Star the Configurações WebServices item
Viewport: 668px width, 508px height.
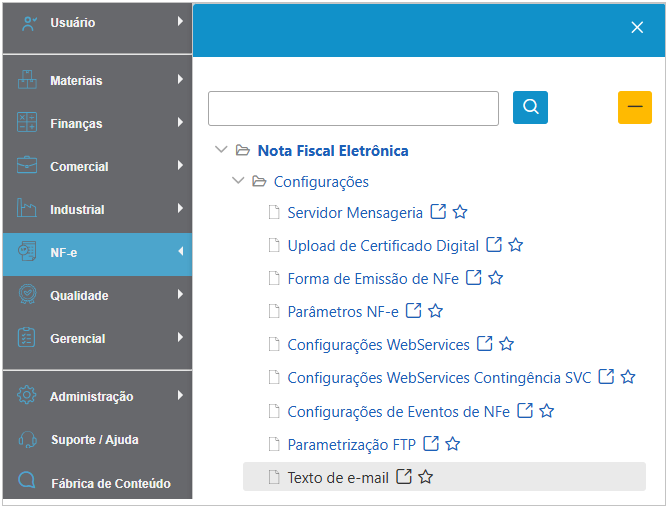(x=506, y=344)
